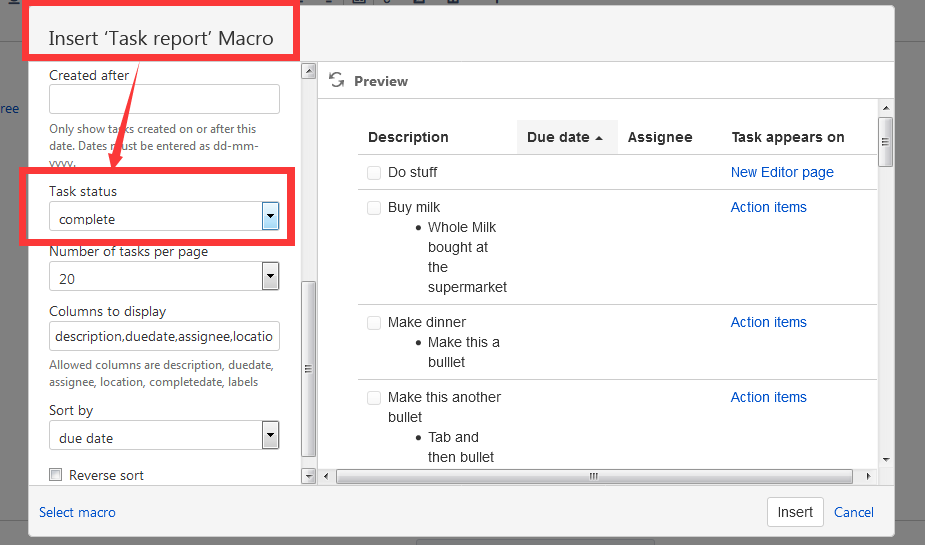Open the New Editor page link

(782, 172)
